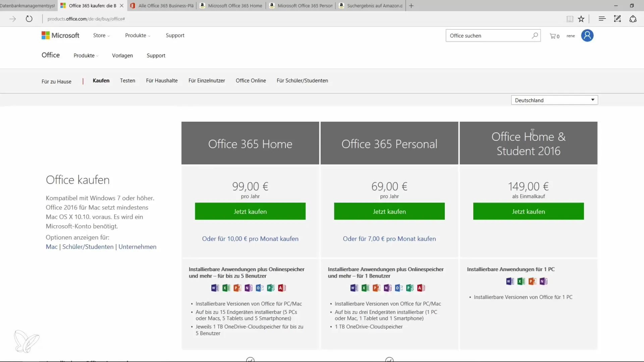644x362 pixels.
Task: Click the Microsoft logo
Action: (x=60, y=36)
